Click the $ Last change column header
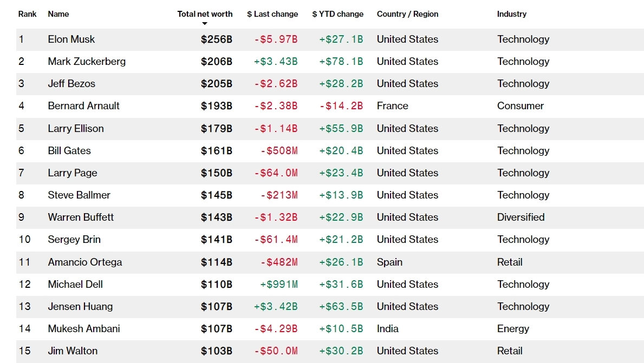 pos(272,14)
